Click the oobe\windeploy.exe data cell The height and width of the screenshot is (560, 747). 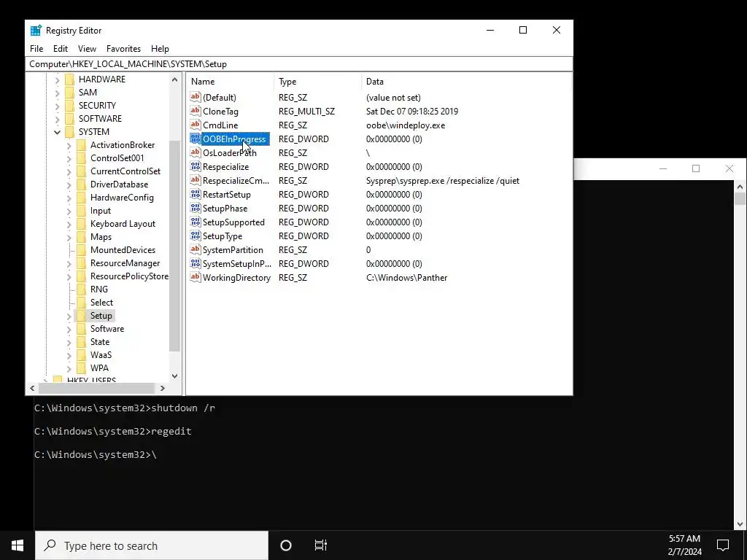[406, 125]
